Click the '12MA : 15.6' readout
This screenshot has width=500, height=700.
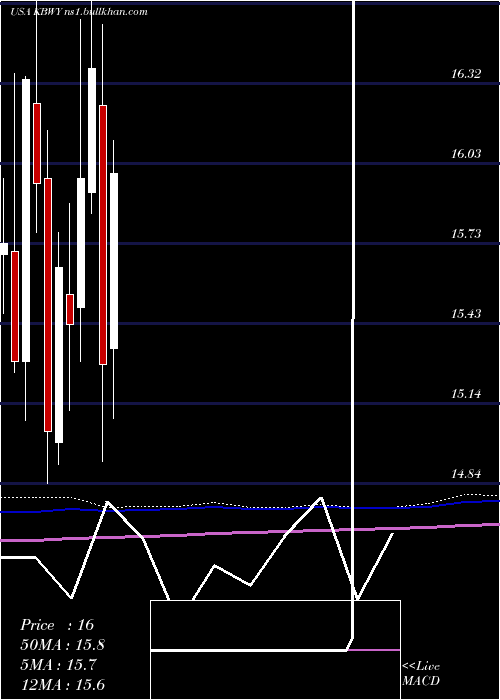tap(62, 684)
